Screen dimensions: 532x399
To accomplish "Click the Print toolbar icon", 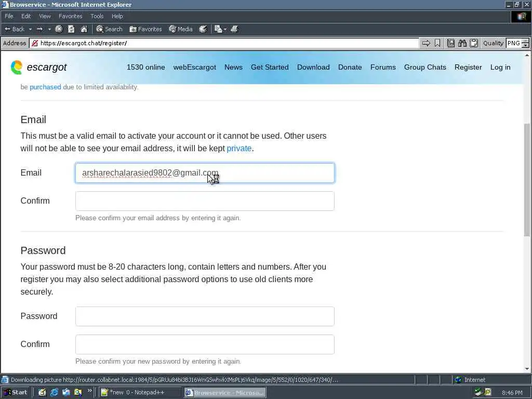I will pyautogui.click(x=234, y=29).
